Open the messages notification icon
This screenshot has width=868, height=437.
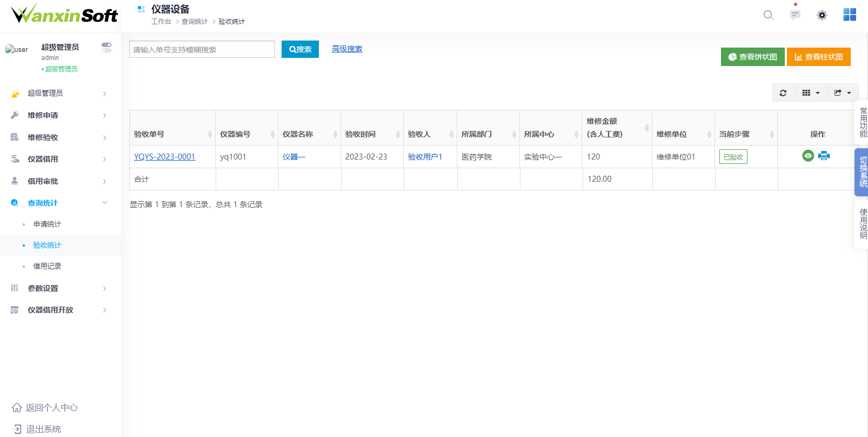[795, 15]
